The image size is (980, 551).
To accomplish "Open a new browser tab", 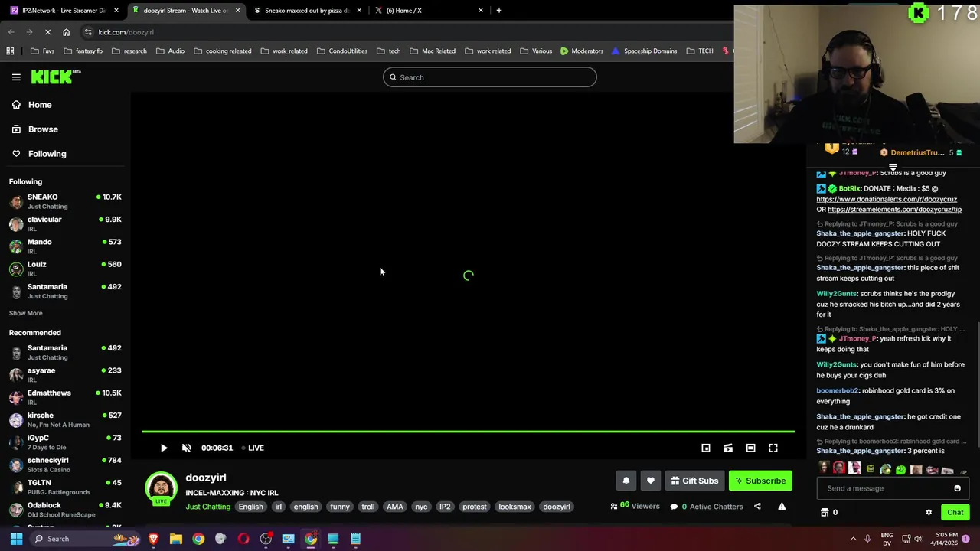I will 499,10.
